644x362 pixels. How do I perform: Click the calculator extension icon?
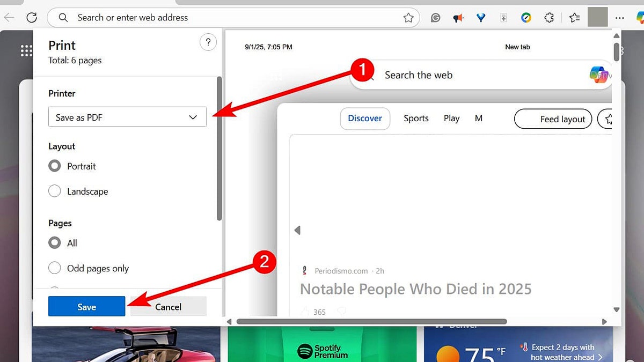(x=503, y=17)
